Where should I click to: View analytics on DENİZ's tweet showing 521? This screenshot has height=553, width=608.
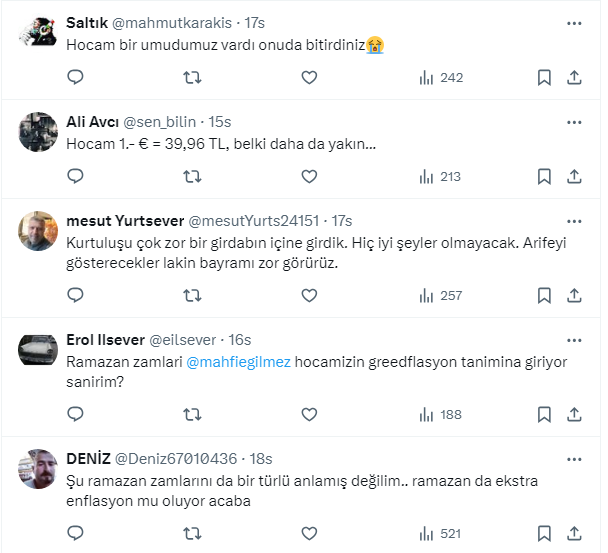438,533
